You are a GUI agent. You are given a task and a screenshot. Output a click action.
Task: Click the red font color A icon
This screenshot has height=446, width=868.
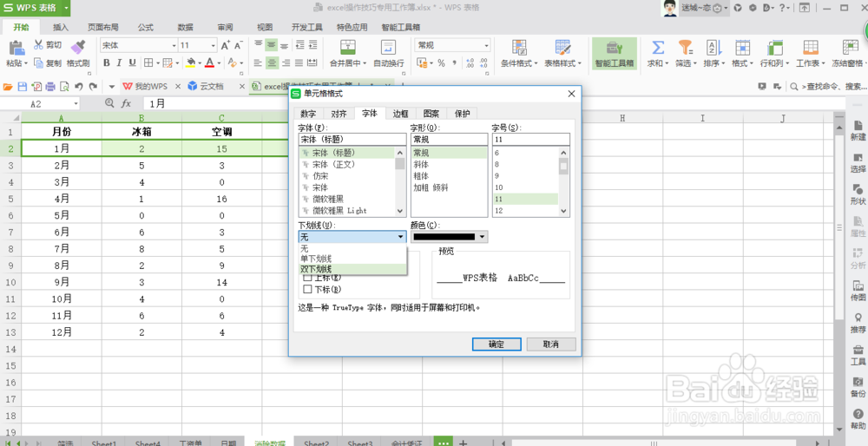(x=210, y=63)
